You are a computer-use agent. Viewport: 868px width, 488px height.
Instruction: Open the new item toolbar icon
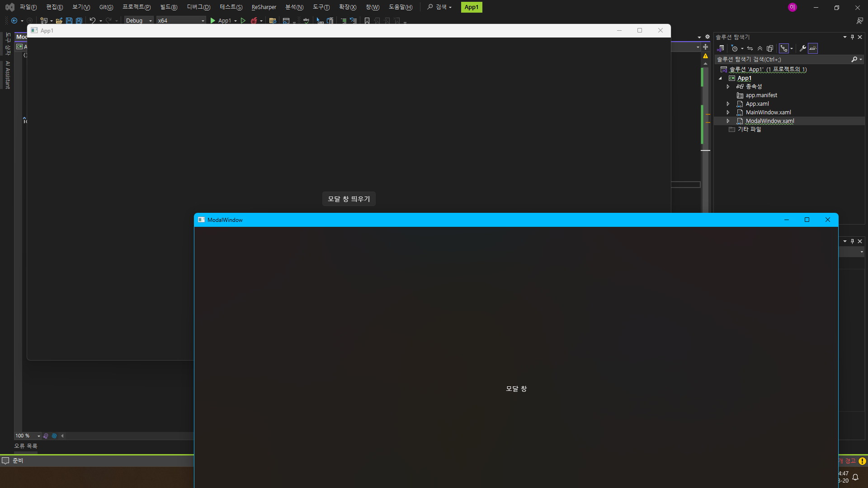click(44, 21)
